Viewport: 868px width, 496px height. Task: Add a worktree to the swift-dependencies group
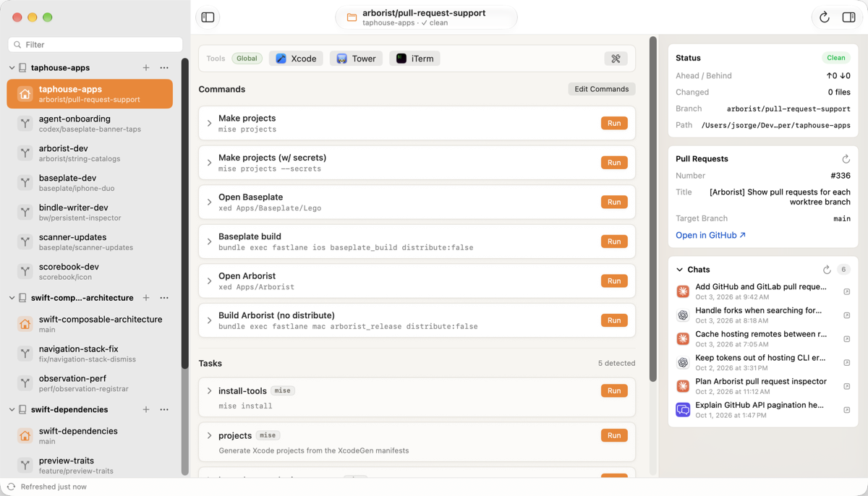click(146, 409)
